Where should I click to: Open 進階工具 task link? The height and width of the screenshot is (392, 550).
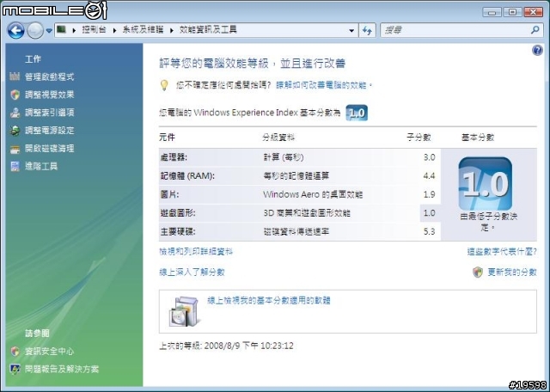tap(41, 167)
